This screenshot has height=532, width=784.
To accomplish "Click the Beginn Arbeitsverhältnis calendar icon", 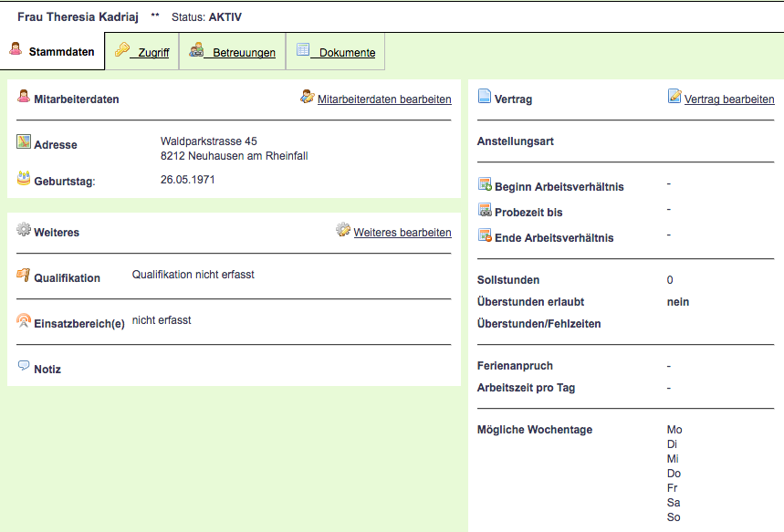I will pos(485,185).
